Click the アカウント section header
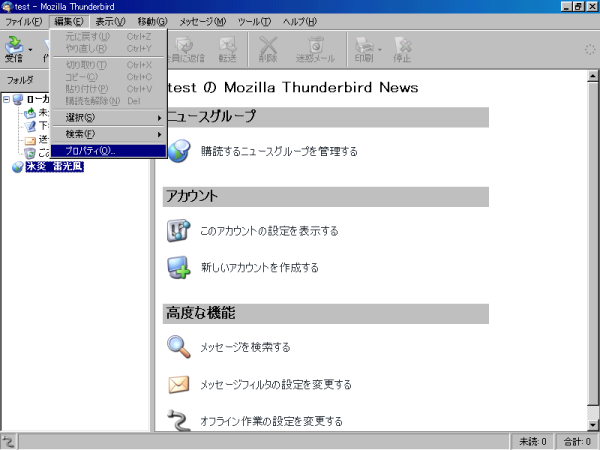The height and width of the screenshot is (450, 600). (326, 197)
